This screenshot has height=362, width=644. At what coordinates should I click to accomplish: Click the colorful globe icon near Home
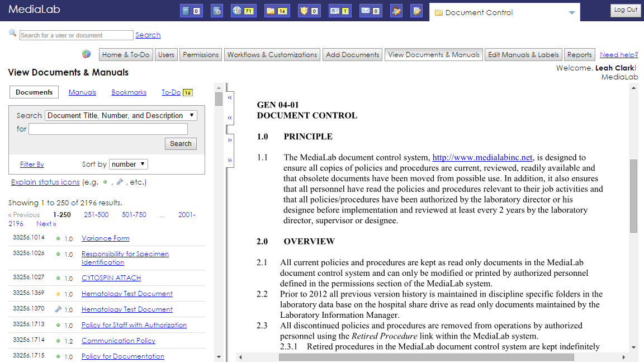coord(86,54)
